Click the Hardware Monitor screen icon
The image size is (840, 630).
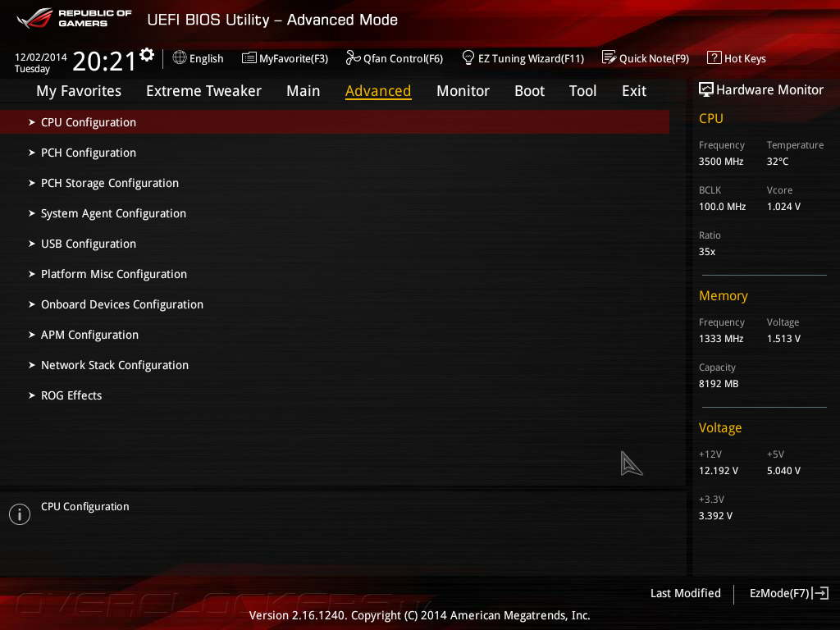pyautogui.click(x=706, y=89)
